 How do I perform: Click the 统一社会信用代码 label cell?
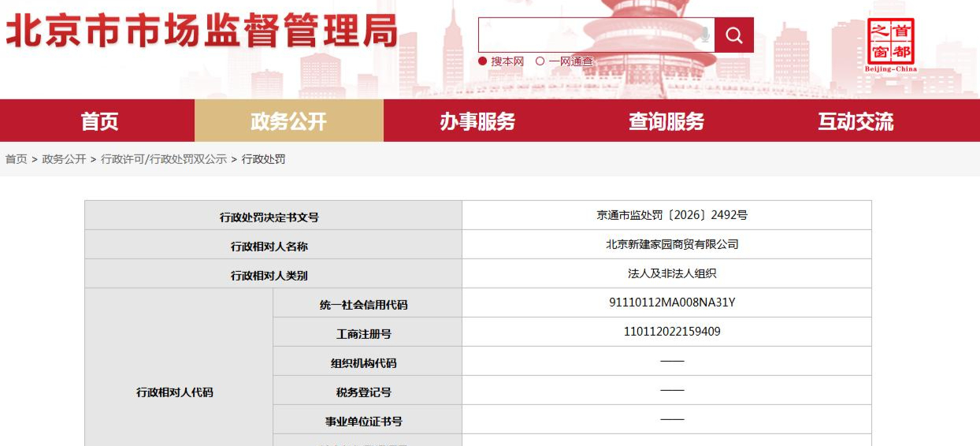tap(367, 303)
